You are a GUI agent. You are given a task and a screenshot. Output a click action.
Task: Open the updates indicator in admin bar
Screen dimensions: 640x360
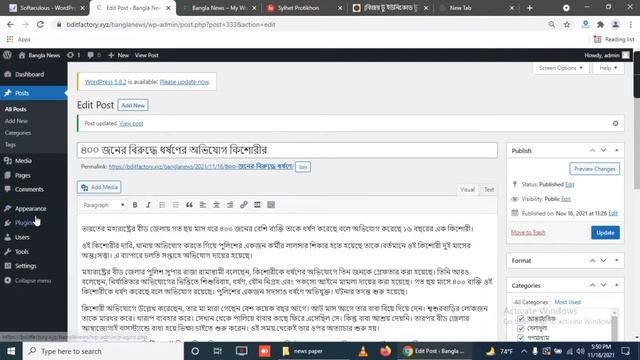coord(73,55)
